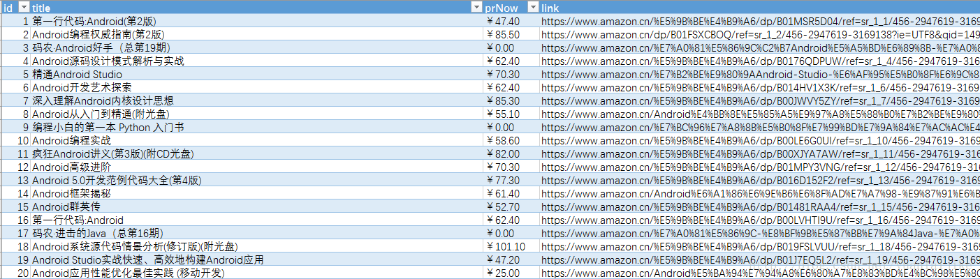This screenshot has height=279, width=980.
Task: Open the Amazon link containing B0176QDPUW
Action: [x=760, y=61]
